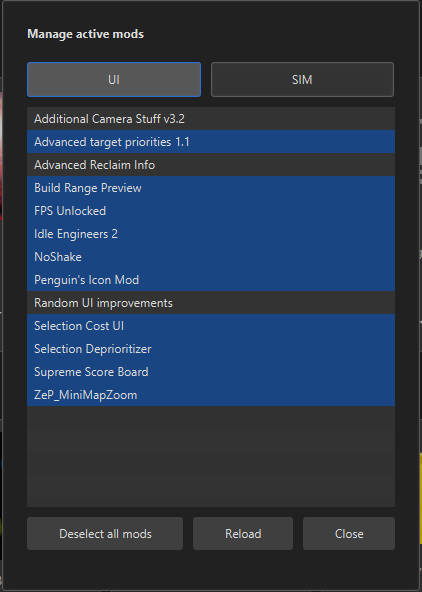Toggle the Selection Deprioritizer mod

[x=211, y=349]
